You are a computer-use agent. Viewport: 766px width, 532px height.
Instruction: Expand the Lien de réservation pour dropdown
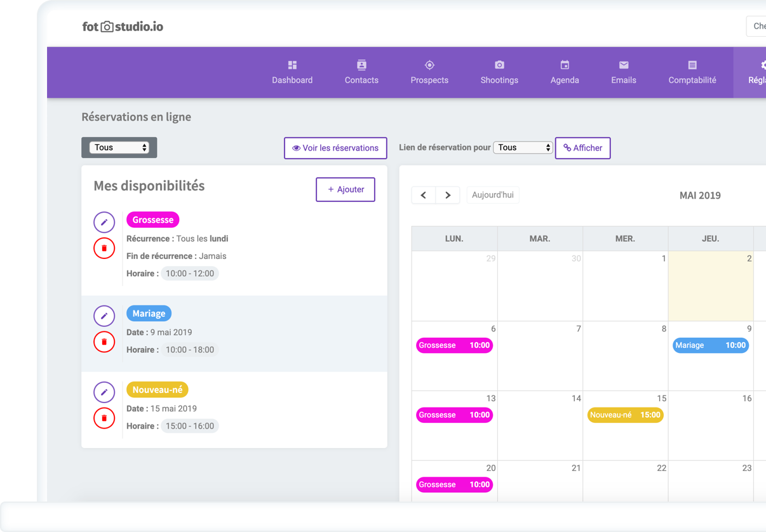click(523, 147)
